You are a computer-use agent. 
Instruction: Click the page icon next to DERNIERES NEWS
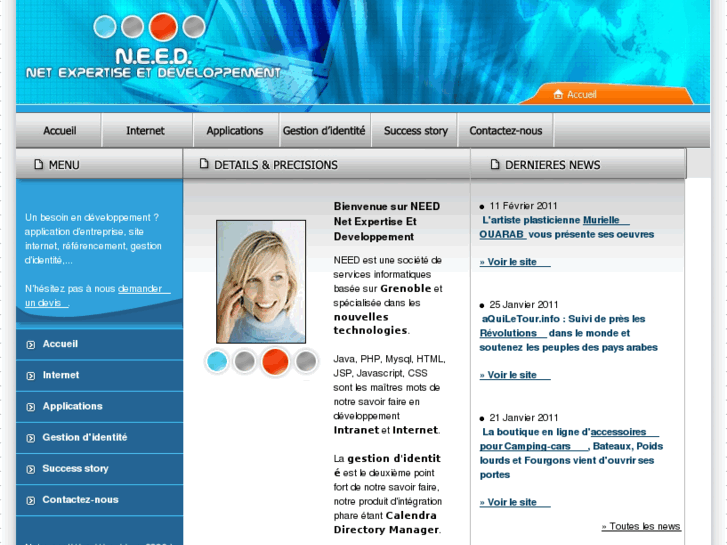tap(495, 164)
